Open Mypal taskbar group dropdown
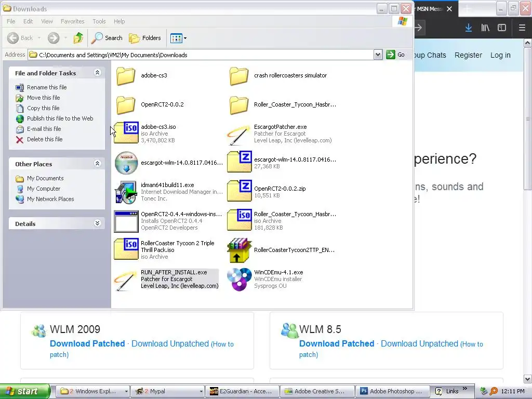Image resolution: width=532 pixels, height=399 pixels. [x=201, y=391]
